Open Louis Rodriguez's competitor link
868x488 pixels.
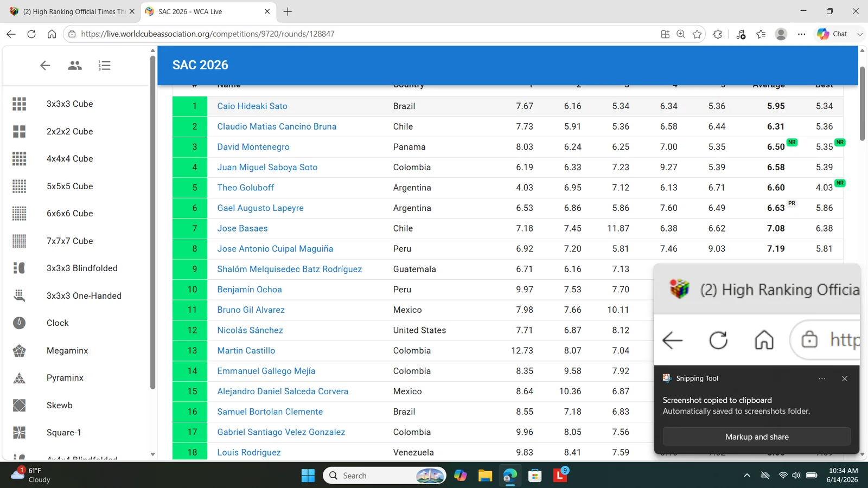coord(249,452)
